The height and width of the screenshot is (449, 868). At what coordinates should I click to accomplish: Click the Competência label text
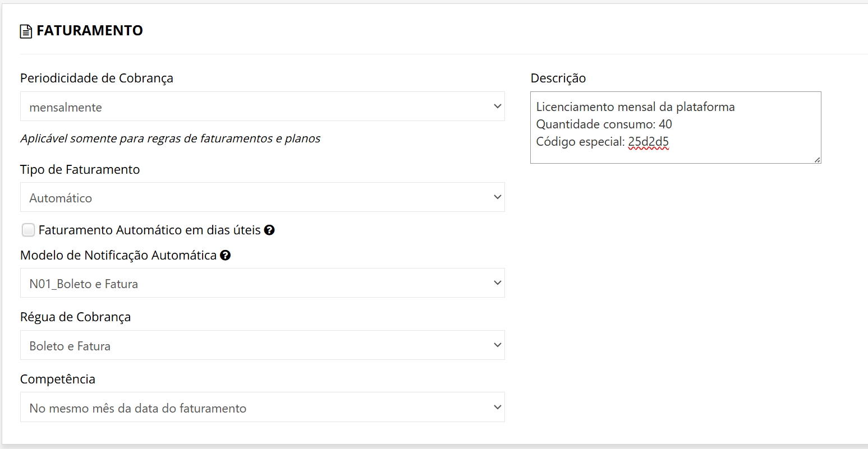tap(58, 379)
